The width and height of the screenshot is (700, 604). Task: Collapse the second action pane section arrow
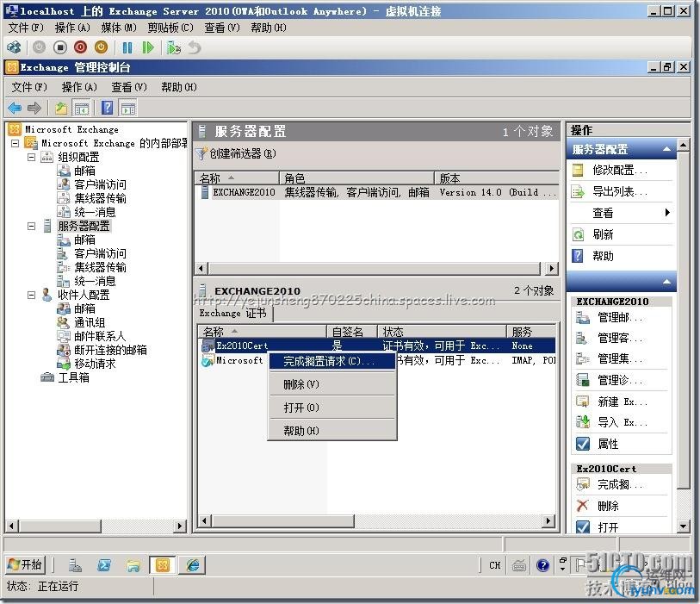[x=666, y=282]
